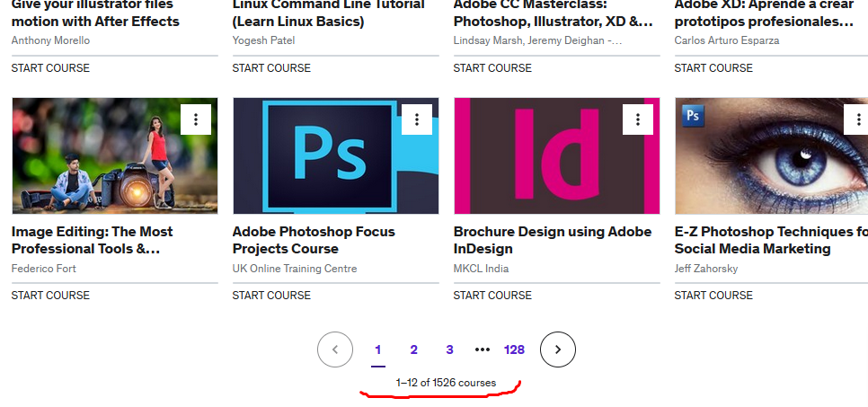
Task: Click instructor name Anthony Morello
Action: point(50,40)
